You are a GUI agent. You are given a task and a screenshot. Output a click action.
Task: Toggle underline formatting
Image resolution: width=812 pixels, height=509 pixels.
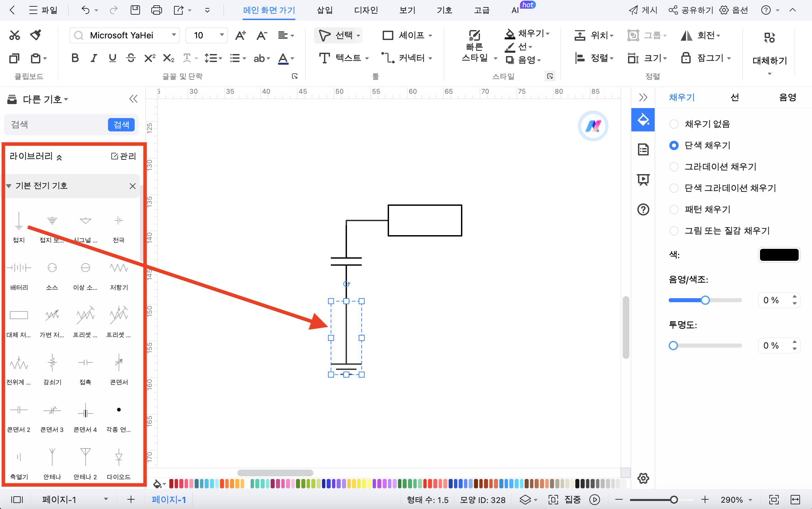112,58
